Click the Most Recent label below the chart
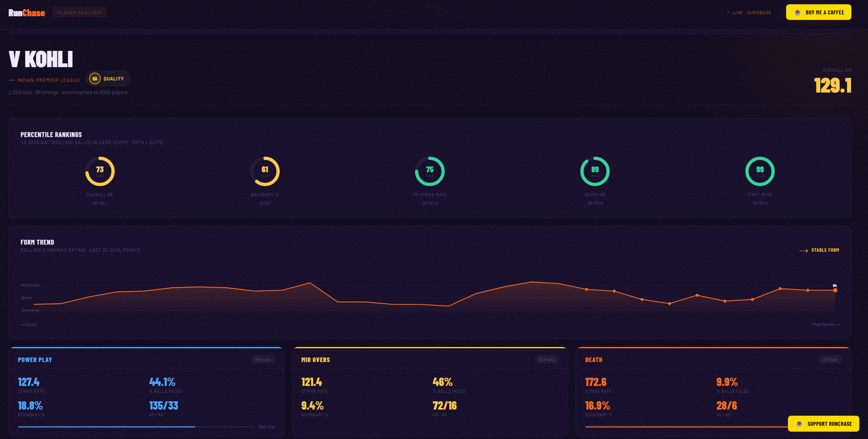The image size is (868, 439). (x=826, y=324)
